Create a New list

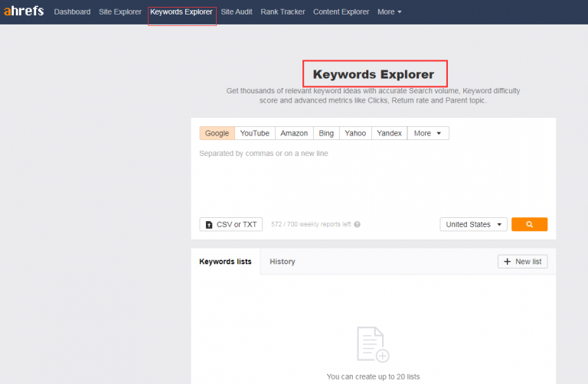pyautogui.click(x=522, y=262)
